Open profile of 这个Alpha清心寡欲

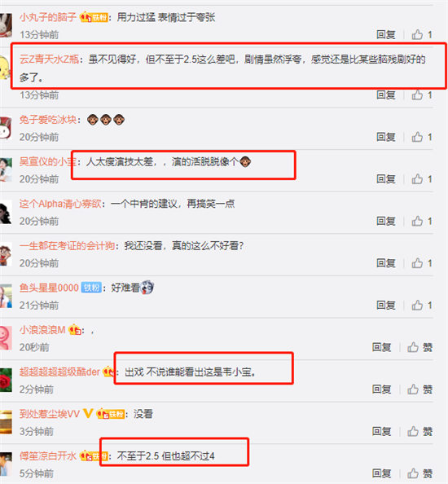click(x=60, y=204)
